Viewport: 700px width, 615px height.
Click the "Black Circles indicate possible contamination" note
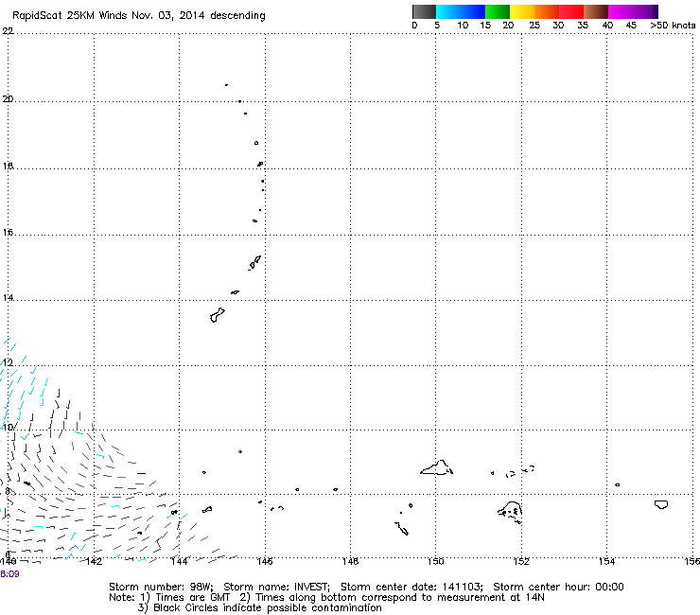(268, 608)
